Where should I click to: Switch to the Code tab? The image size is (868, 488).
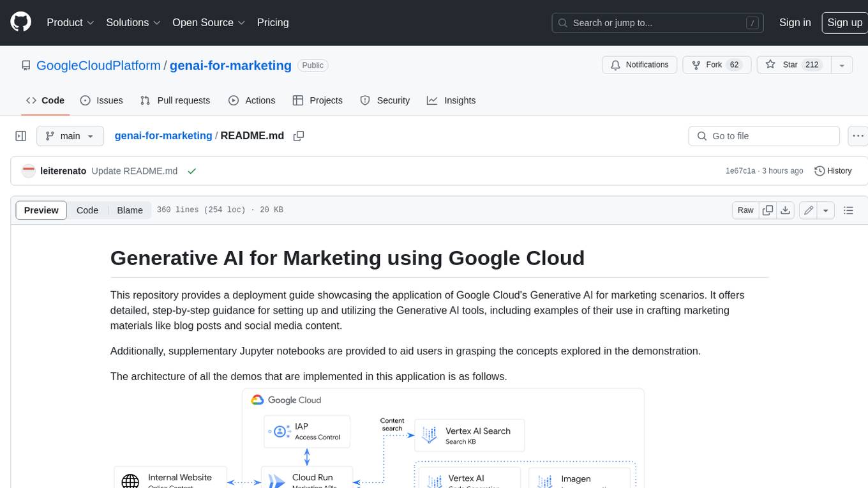[45, 100]
